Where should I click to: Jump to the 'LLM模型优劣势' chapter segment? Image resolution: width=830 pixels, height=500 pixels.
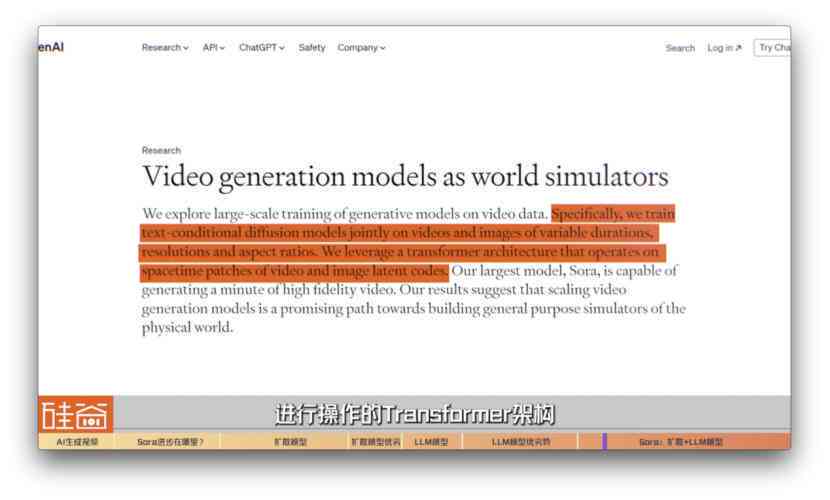pos(521,441)
